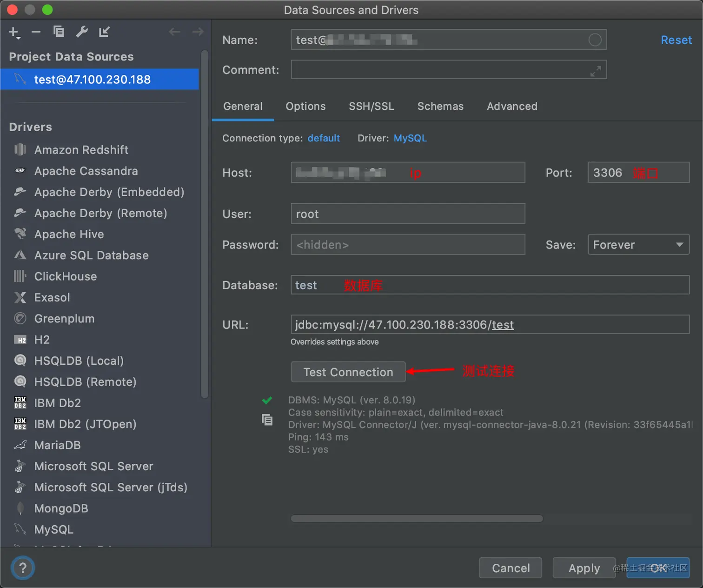Switch to the General tab
Image resolution: width=703 pixels, height=588 pixels.
[243, 106]
